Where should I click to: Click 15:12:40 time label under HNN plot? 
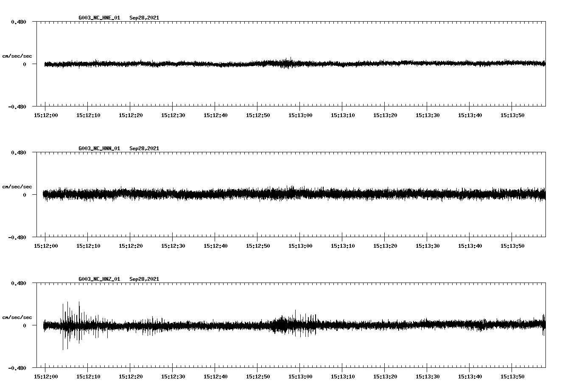[x=215, y=246]
